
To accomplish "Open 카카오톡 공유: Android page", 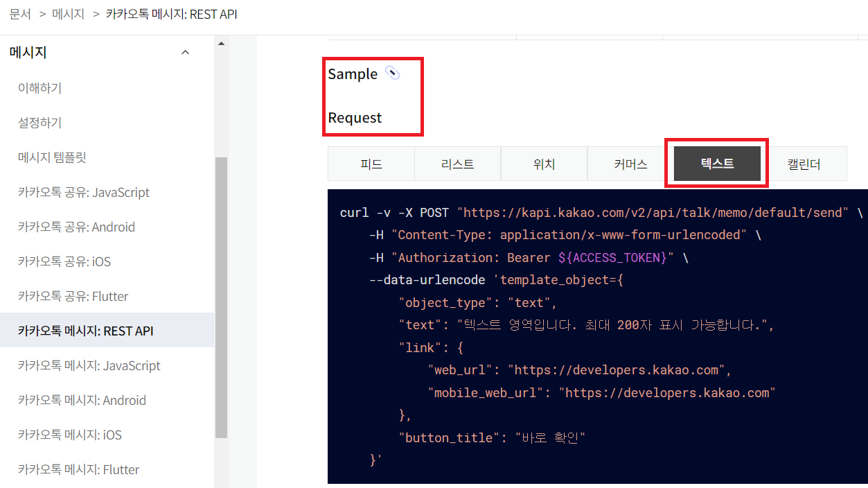I will point(76,227).
